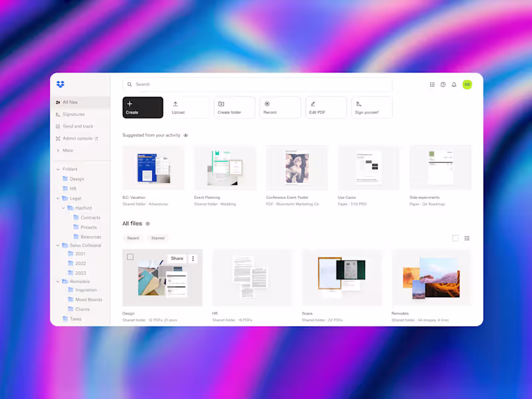Image resolution: width=532 pixels, height=399 pixels.
Task: Select the Starred filter chip
Action: [158, 238]
